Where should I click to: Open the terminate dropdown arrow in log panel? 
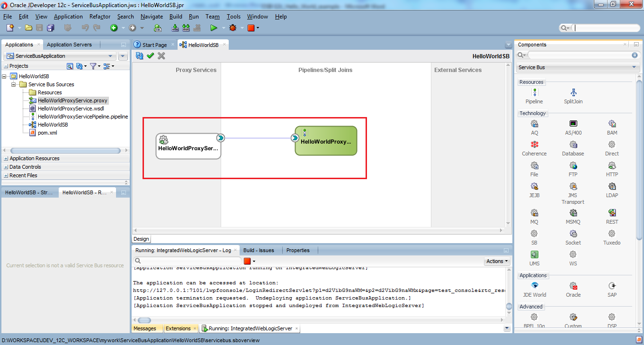(x=254, y=262)
